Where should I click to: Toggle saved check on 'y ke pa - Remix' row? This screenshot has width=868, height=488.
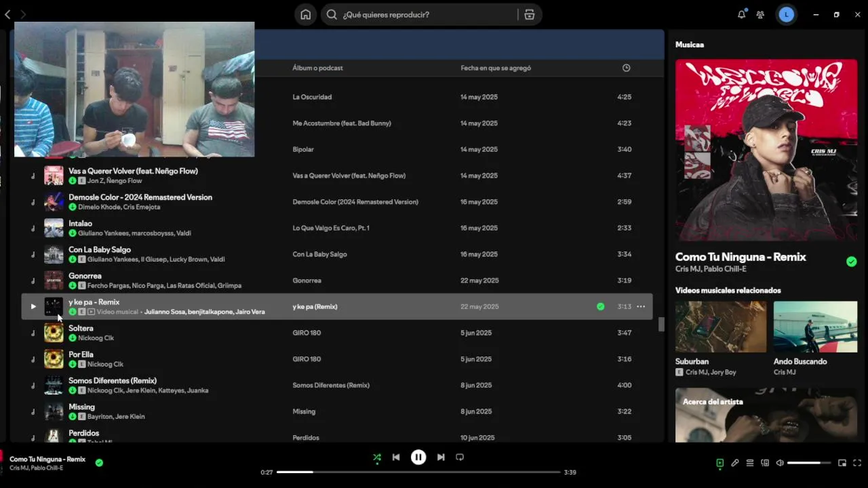point(600,306)
